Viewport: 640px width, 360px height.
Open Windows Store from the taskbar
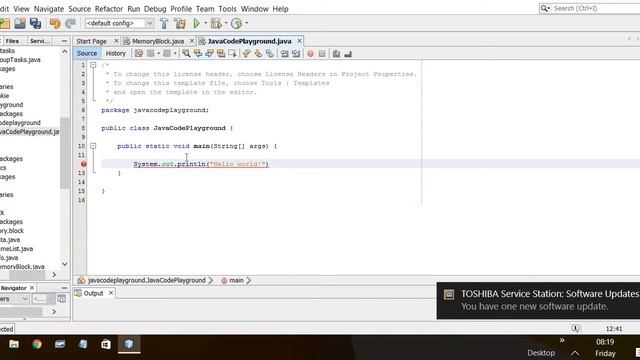pos(106,344)
